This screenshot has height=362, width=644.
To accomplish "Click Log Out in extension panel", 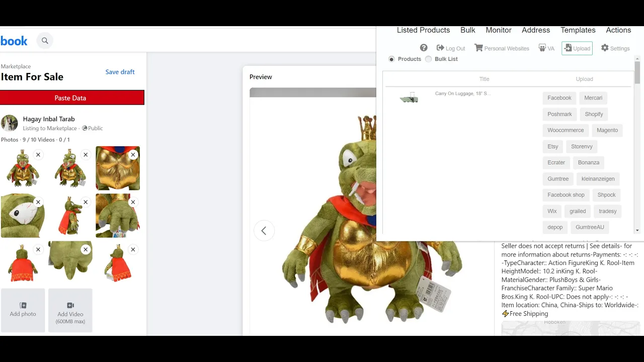I will pyautogui.click(x=451, y=48).
